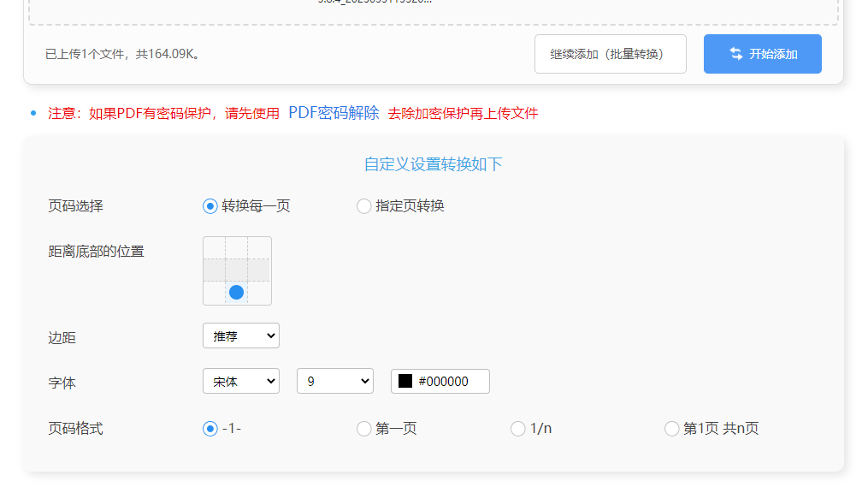868x487 pixels.
Task: Click the swap arrows icon in 开始添加
Action: [x=735, y=54]
